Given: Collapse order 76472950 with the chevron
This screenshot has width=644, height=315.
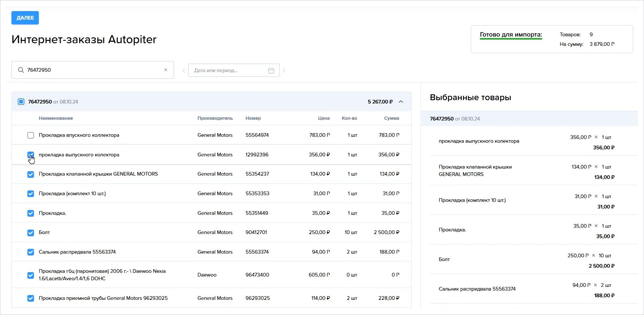Looking at the screenshot, I should 401,102.
